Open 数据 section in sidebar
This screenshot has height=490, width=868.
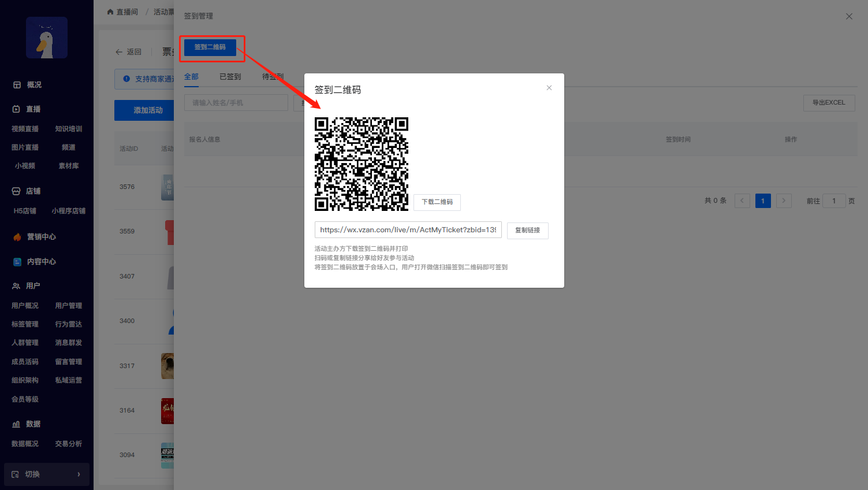33,424
